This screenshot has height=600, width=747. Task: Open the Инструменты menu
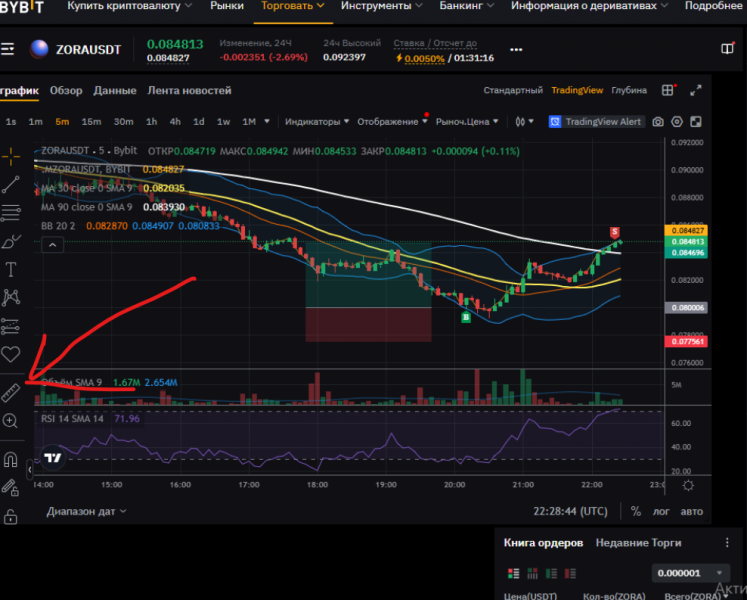point(382,6)
